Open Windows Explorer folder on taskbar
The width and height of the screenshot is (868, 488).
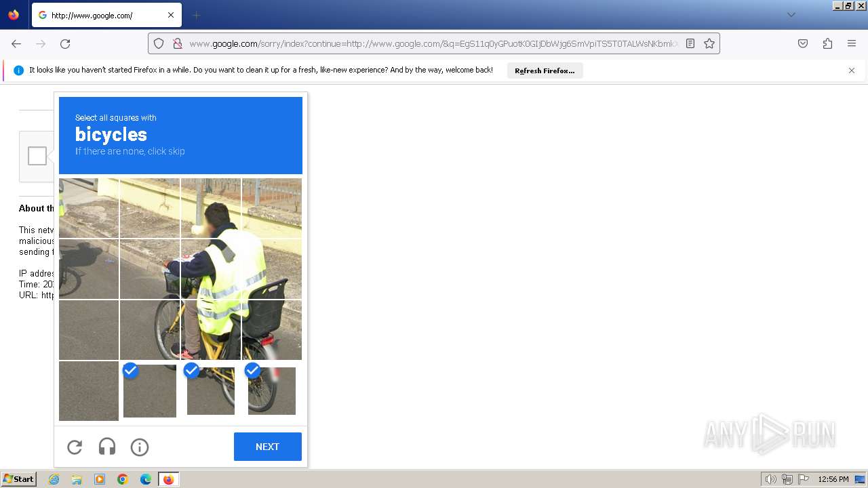[x=77, y=479]
